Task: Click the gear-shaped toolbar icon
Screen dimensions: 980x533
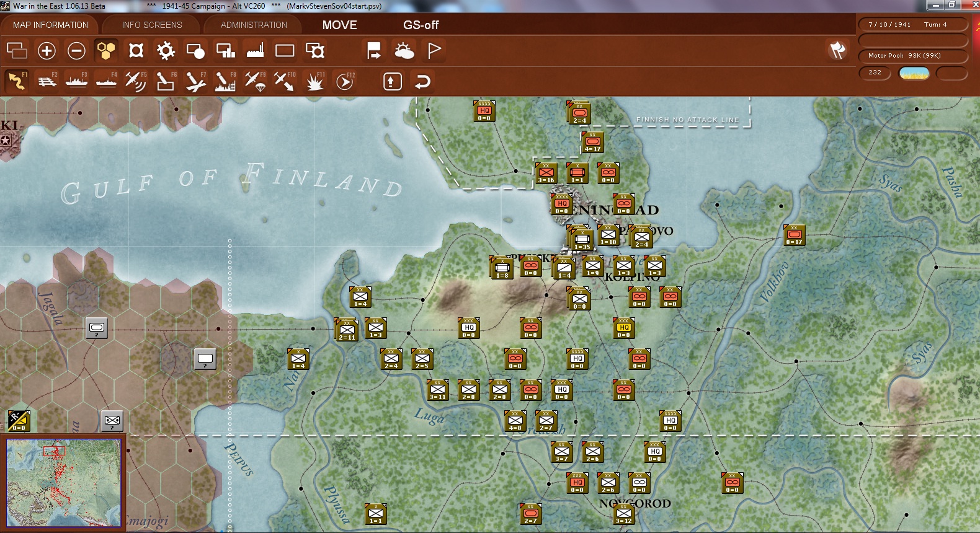Action: pyautogui.click(x=166, y=51)
